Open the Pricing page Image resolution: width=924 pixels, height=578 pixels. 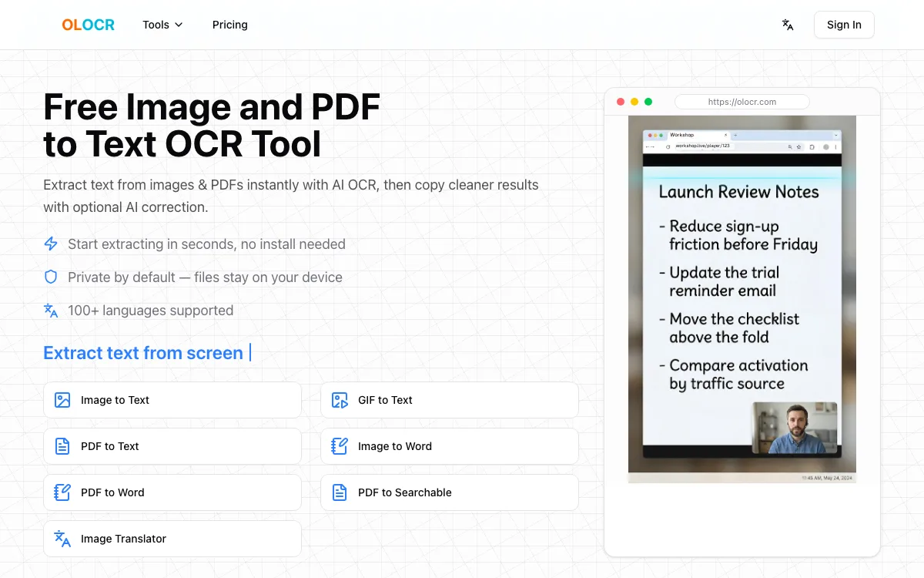point(230,25)
